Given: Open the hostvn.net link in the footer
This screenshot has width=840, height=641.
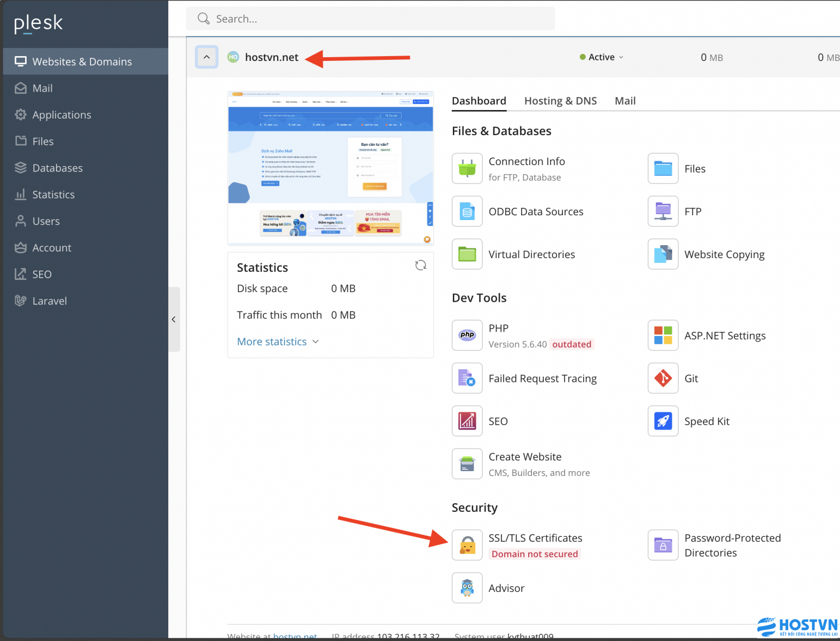Looking at the screenshot, I should point(295,636).
